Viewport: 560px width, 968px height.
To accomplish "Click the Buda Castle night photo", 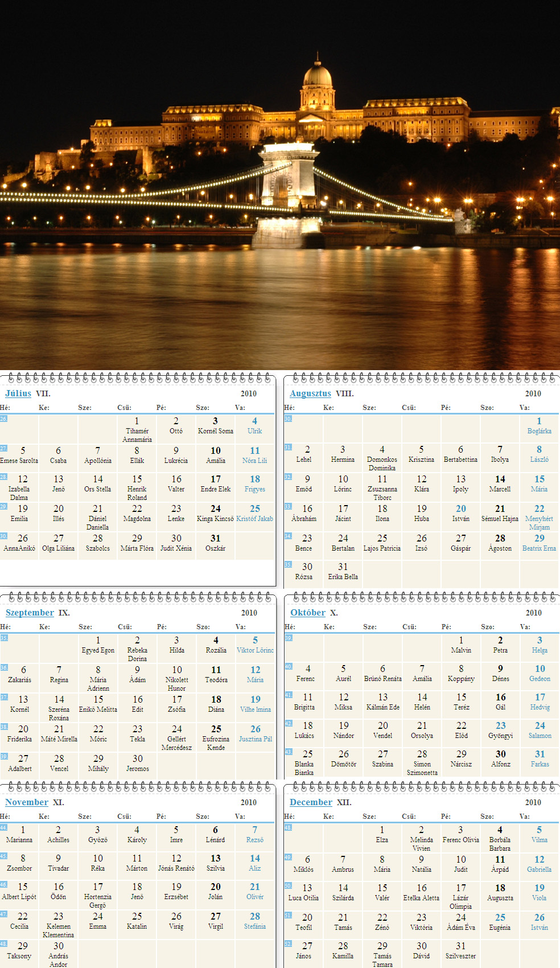I will point(280,185).
